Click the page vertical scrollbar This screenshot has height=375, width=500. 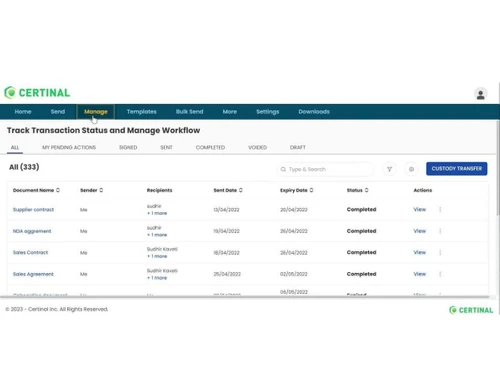(x=498, y=167)
